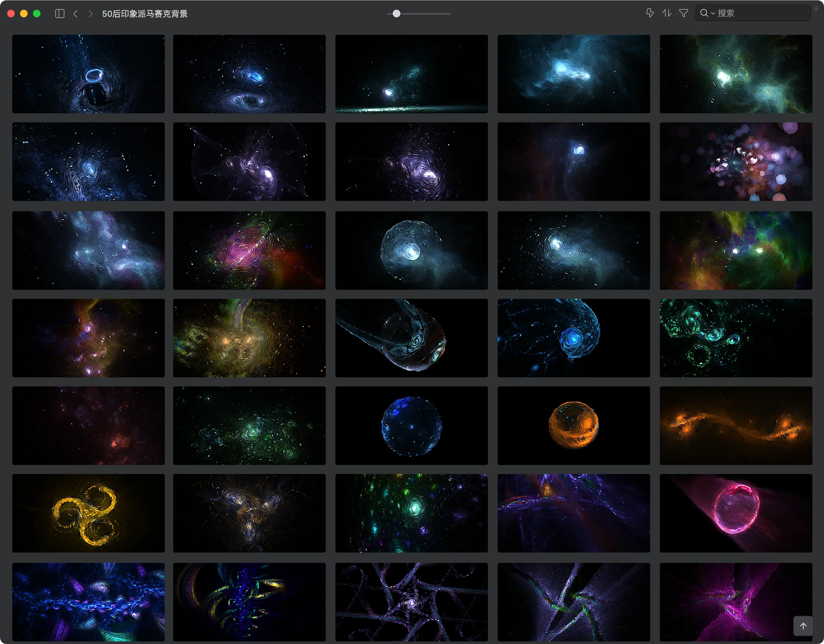This screenshot has width=824, height=644.
Task: Open the sort order arrows icon
Action: tap(667, 13)
